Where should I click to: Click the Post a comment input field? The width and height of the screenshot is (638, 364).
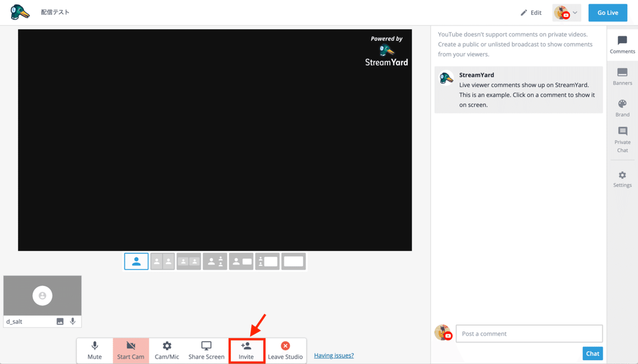point(529,334)
